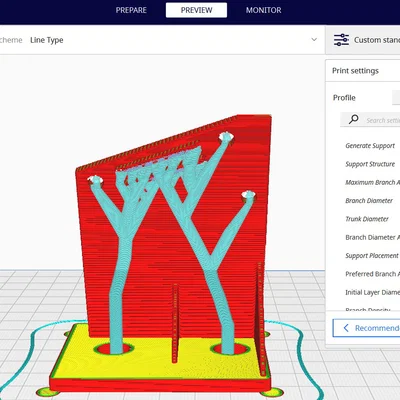Click the Recommended button
The image size is (400, 400).
click(366, 328)
